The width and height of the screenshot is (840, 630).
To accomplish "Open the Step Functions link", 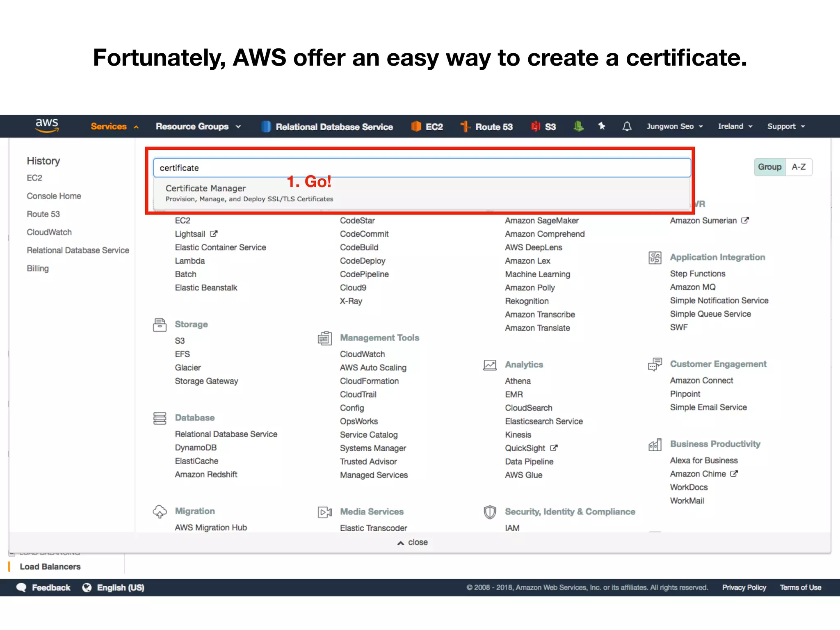I will [x=698, y=274].
